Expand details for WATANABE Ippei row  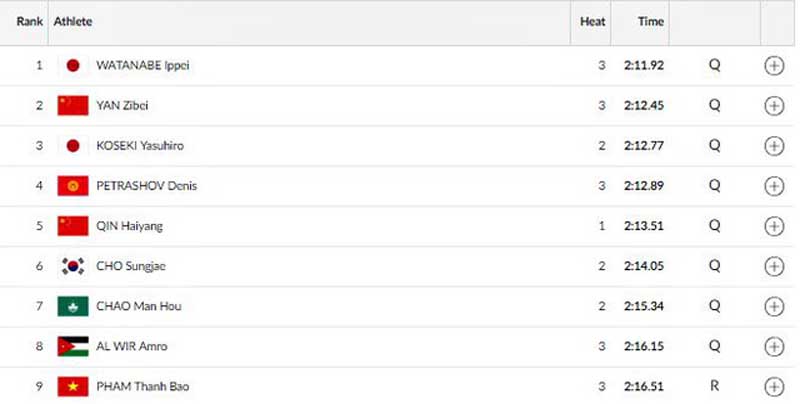click(774, 66)
